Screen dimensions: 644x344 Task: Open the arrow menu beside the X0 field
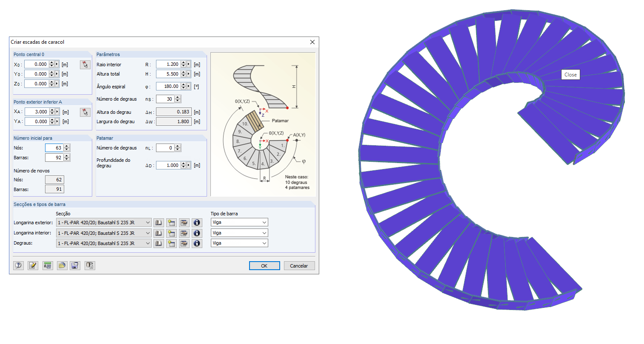click(57, 65)
